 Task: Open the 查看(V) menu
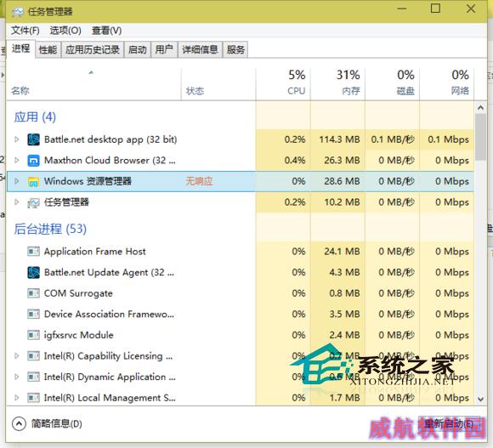point(106,31)
